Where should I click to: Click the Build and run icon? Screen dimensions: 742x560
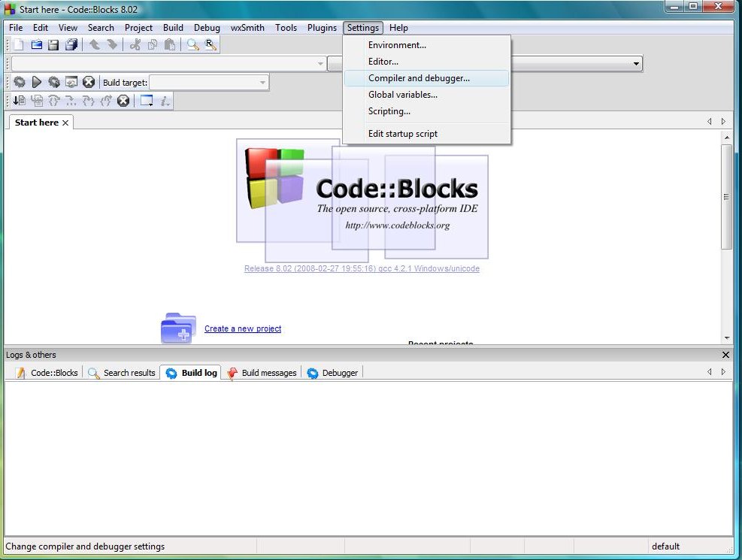(x=54, y=82)
